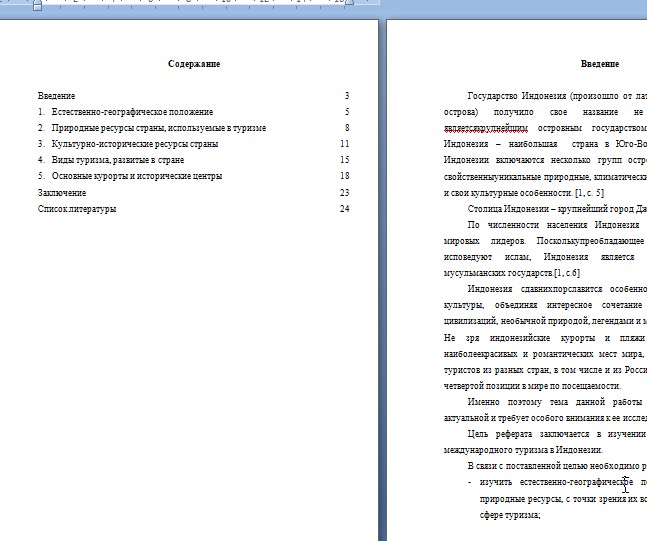The height and width of the screenshot is (541, 647).
Task: Click the right indent marker on the ruler
Action: click(x=347, y=5)
